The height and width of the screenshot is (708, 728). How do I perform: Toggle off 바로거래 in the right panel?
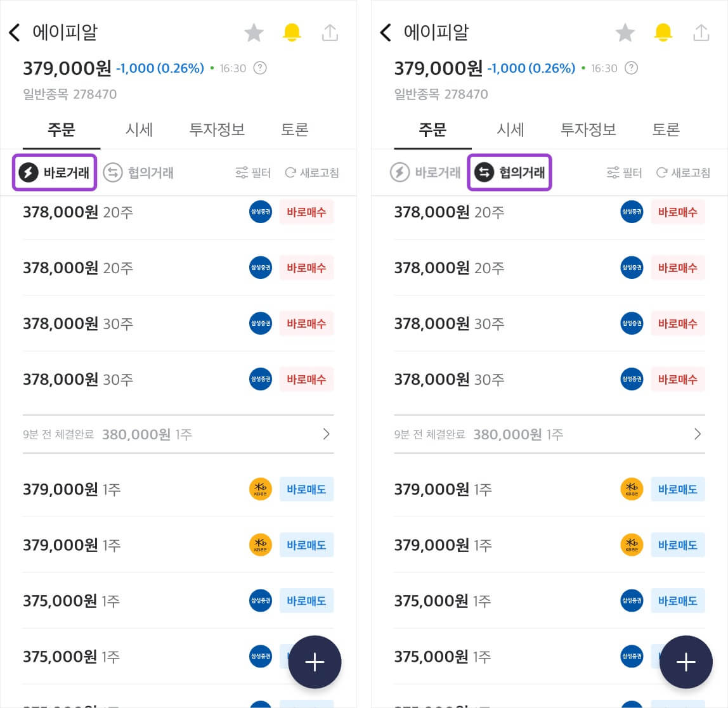pyautogui.click(x=425, y=172)
